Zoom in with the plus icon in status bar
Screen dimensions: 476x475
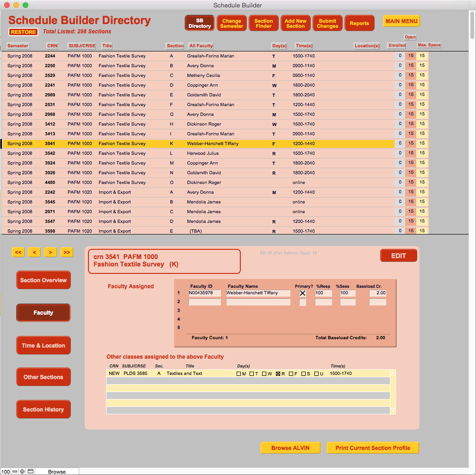pyautogui.click(x=22, y=471)
